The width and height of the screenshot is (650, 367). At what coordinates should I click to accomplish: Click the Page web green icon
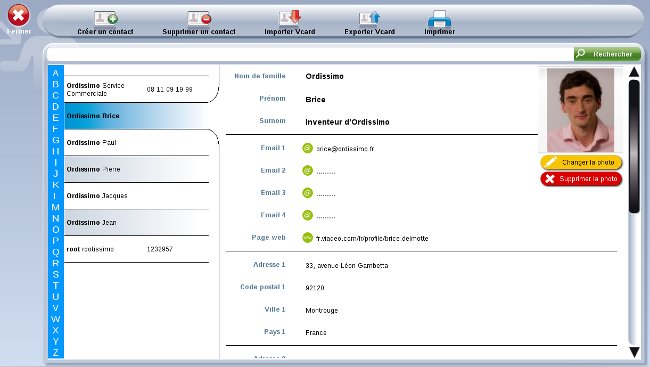pos(307,238)
